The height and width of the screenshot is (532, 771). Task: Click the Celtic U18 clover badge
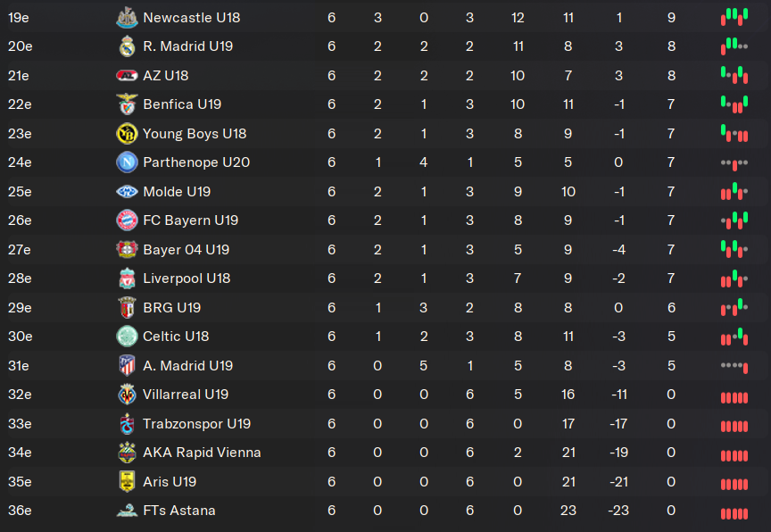127,337
